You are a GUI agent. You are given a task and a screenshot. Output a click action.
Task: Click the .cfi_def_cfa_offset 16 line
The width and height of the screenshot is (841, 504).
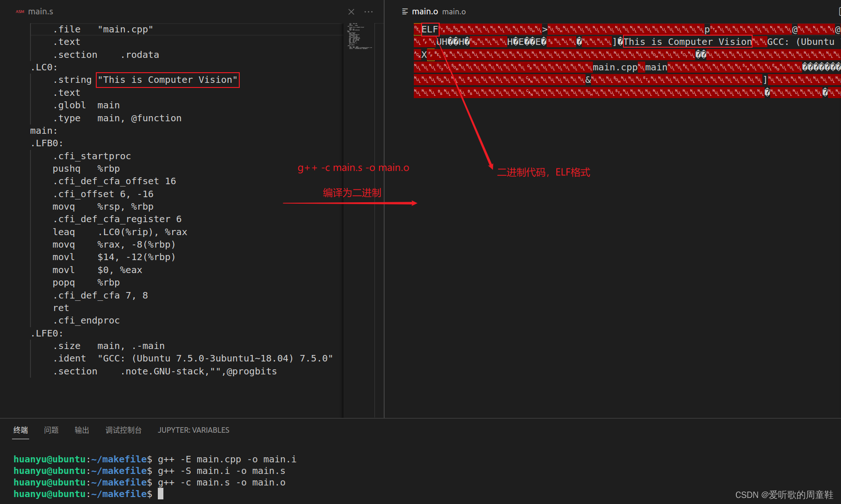pyautogui.click(x=114, y=181)
